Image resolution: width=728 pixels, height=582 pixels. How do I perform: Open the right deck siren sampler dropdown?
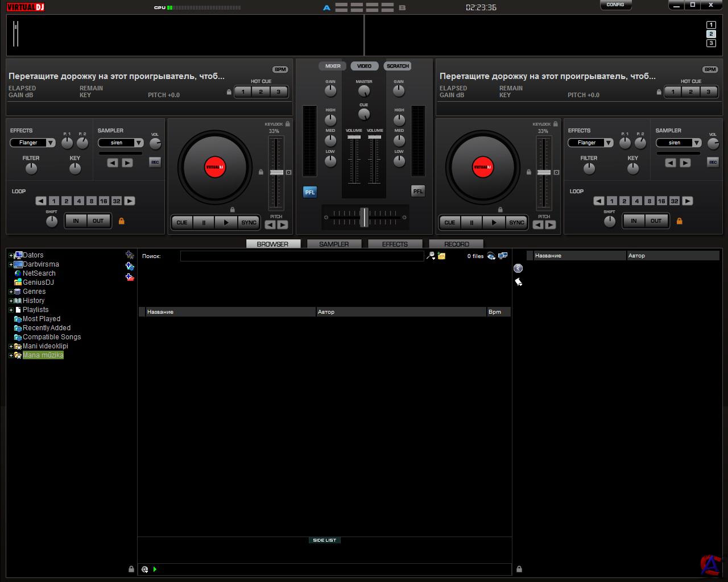(697, 143)
